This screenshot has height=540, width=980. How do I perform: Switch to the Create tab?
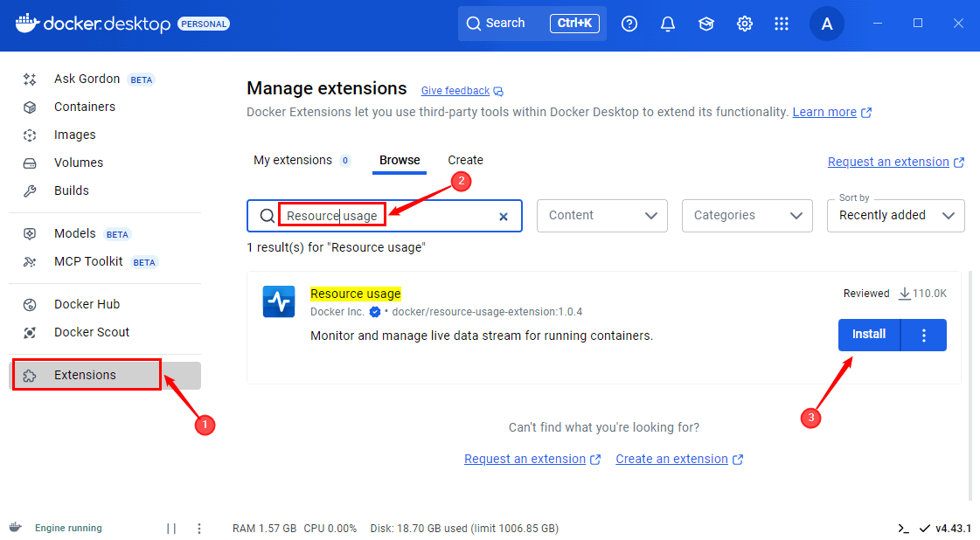coord(465,160)
